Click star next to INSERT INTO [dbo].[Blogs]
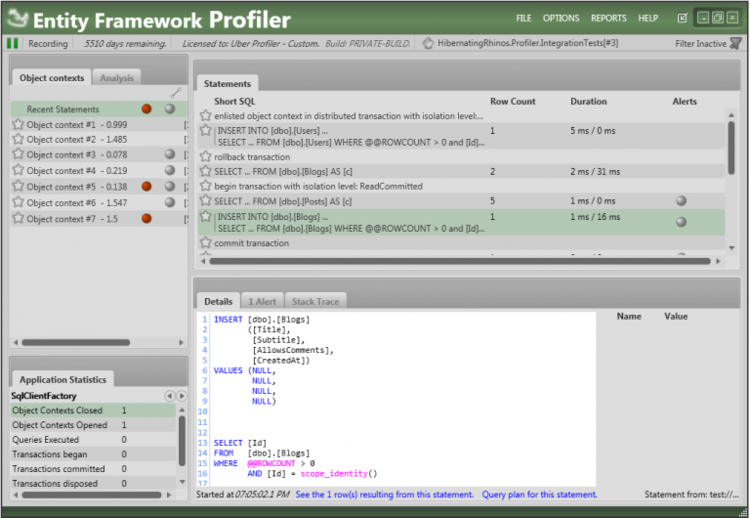750x518 pixels. [x=206, y=217]
